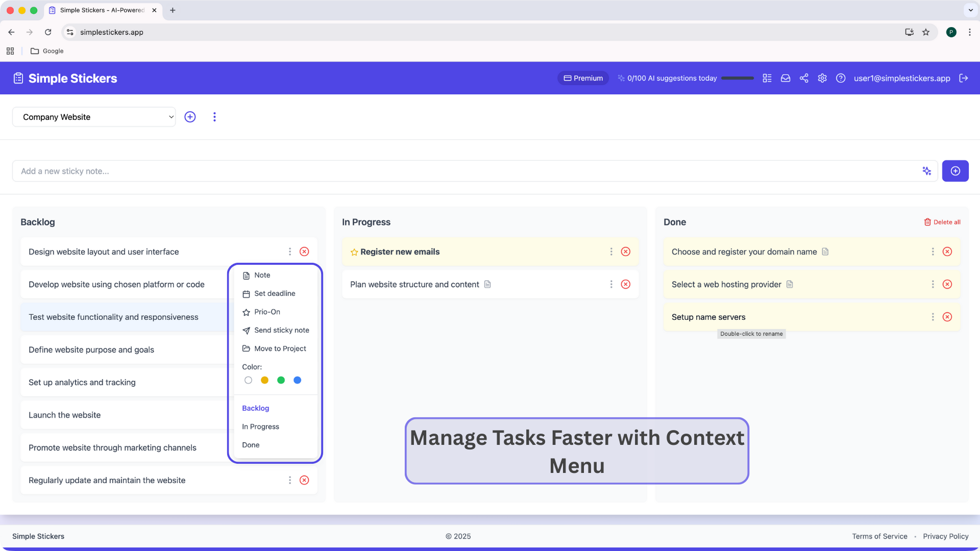Viewport: 980px width, 551px height.
Task: Open the Privacy Policy link
Action: (x=946, y=536)
